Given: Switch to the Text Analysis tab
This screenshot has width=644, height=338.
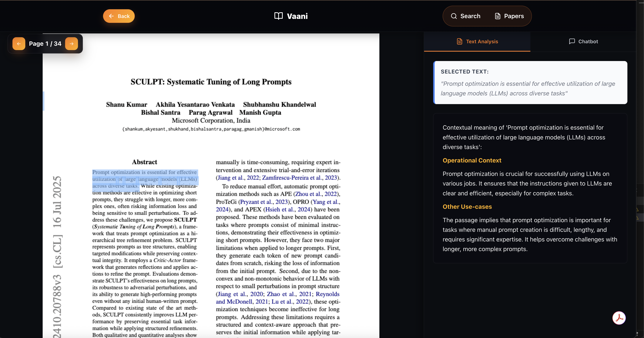Looking at the screenshot, I should (477, 42).
